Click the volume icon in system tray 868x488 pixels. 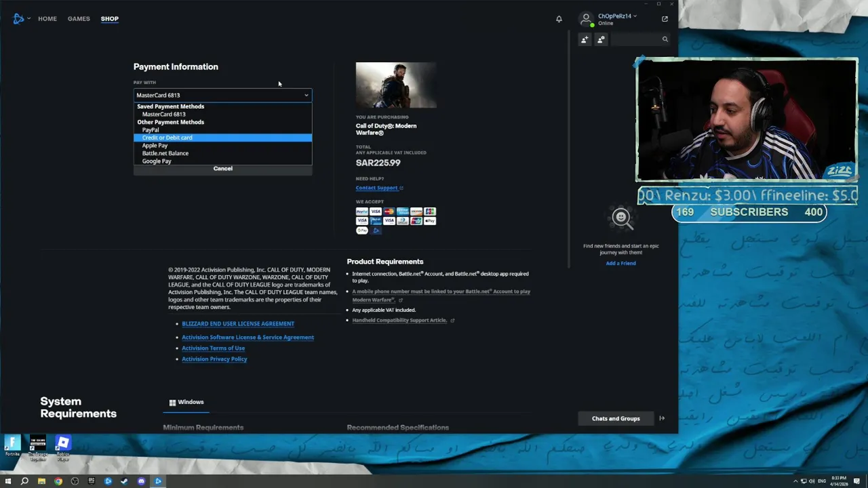tap(812, 481)
